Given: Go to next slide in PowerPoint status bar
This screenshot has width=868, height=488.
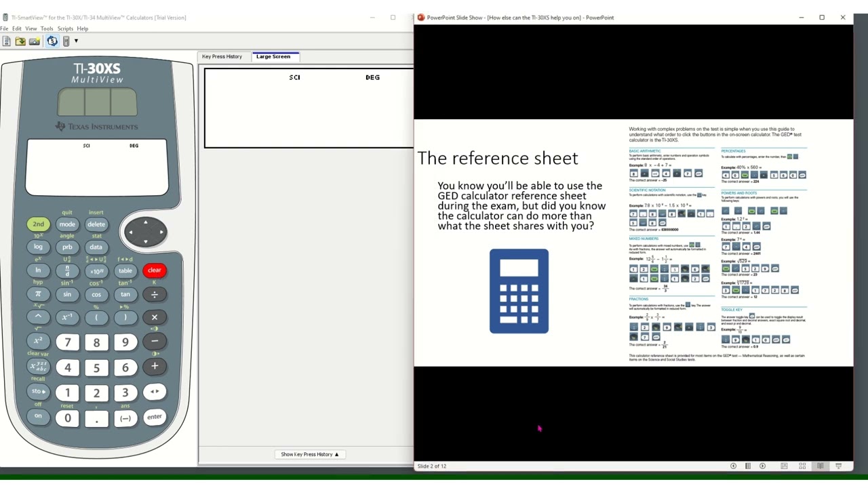Looking at the screenshot, I should 762,466.
